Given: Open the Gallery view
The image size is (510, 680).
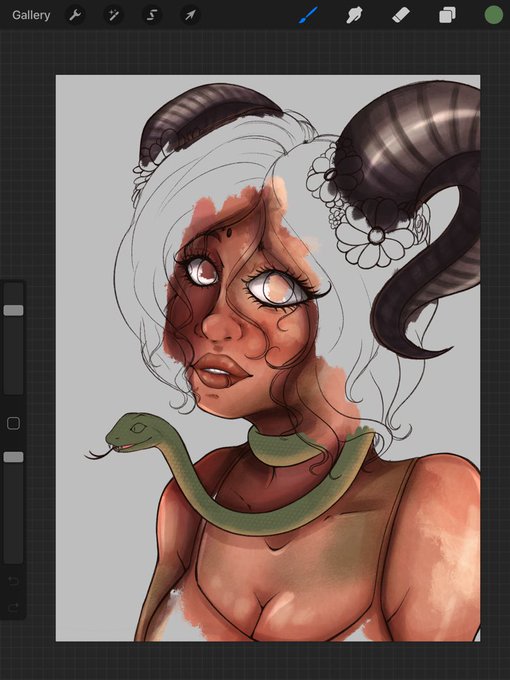Looking at the screenshot, I should [31, 15].
